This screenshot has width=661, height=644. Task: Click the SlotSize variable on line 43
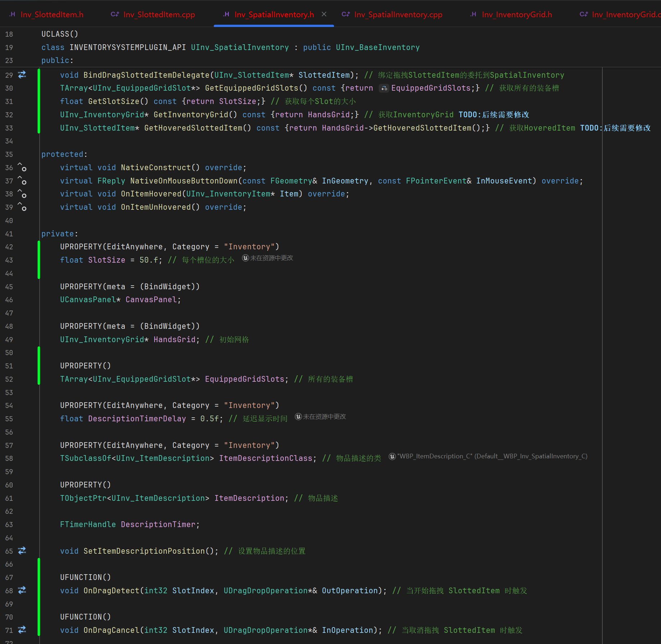tap(107, 260)
